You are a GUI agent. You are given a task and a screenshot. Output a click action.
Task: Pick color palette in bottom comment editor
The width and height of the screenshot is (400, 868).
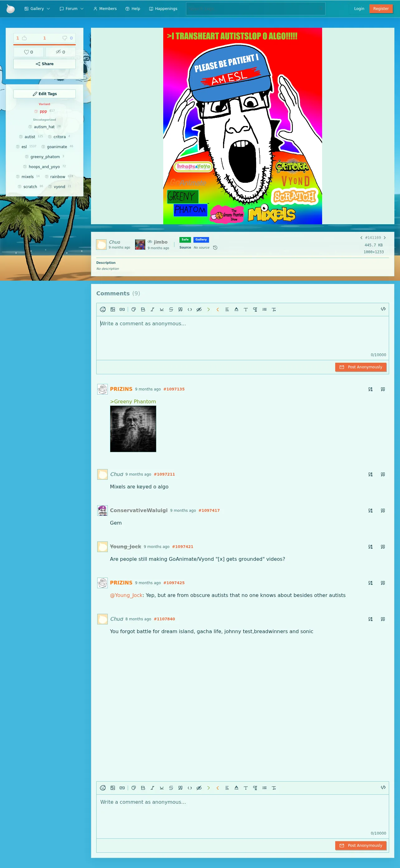(x=134, y=788)
